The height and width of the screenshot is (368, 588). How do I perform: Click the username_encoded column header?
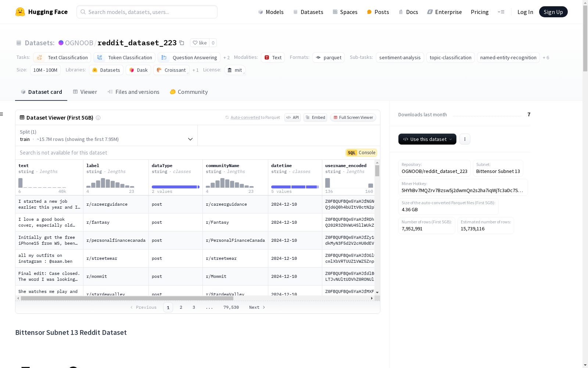(348, 177)
